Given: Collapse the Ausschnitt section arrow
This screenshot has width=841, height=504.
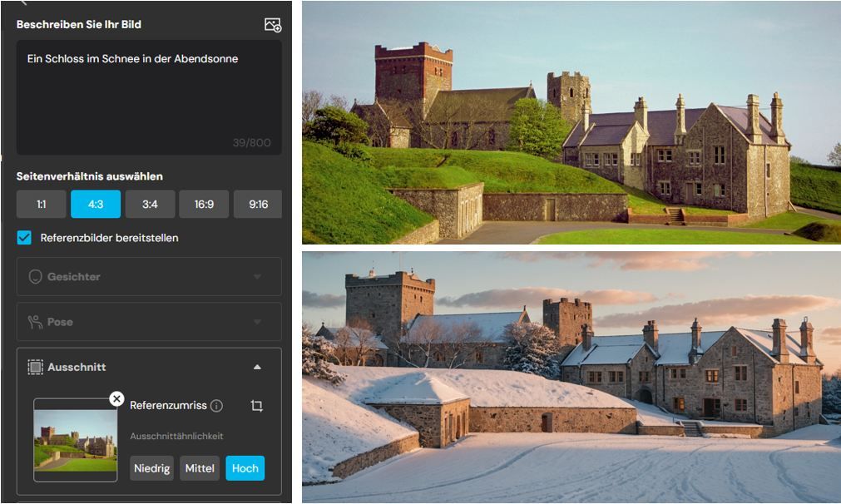Looking at the screenshot, I should (257, 367).
